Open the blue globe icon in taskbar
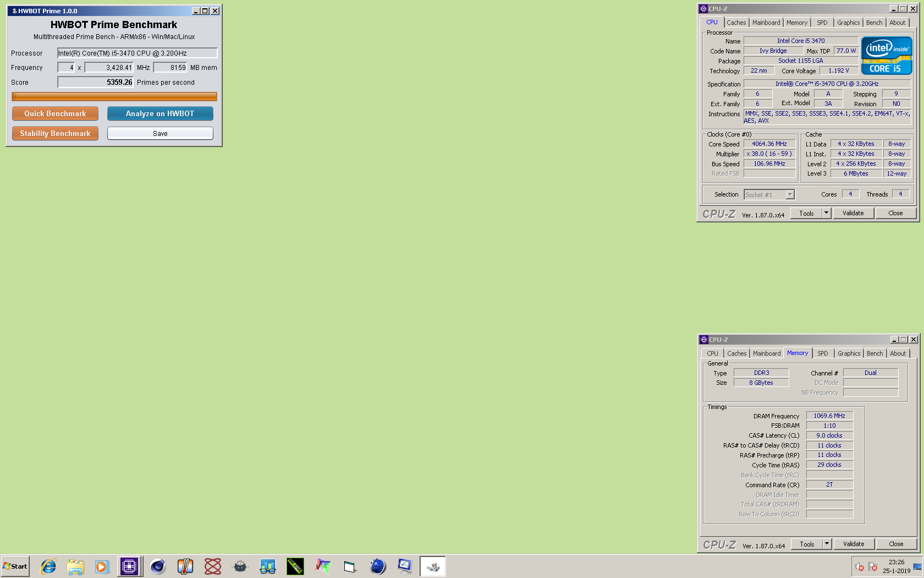Screen dimensions: 924x578 click(x=378, y=566)
